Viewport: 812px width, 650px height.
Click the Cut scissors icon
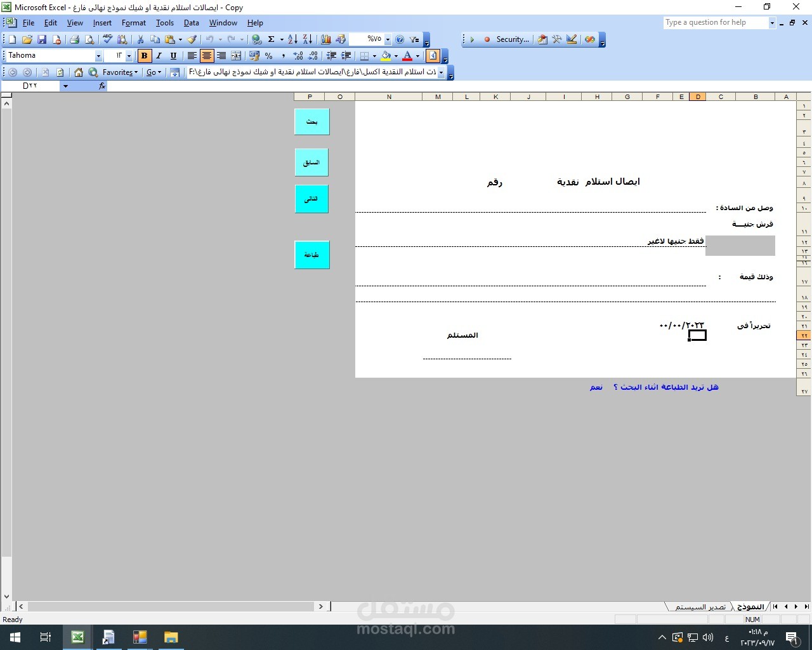[x=140, y=39]
